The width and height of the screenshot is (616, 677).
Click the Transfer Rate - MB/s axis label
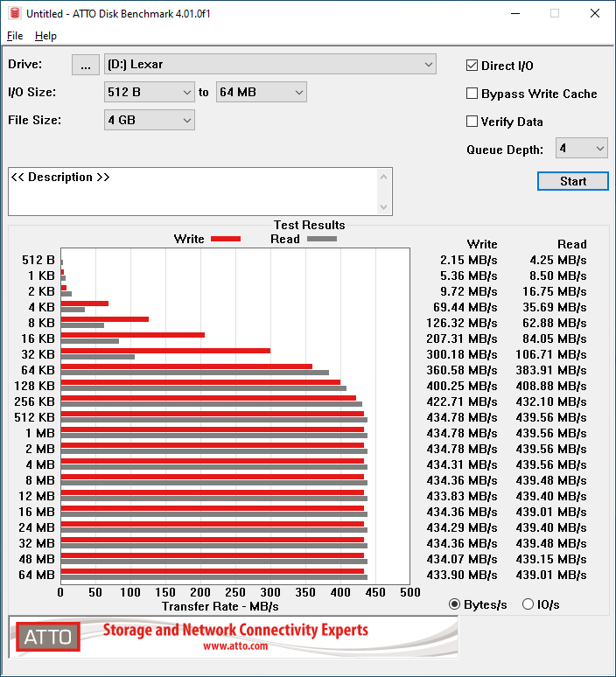tap(220, 606)
